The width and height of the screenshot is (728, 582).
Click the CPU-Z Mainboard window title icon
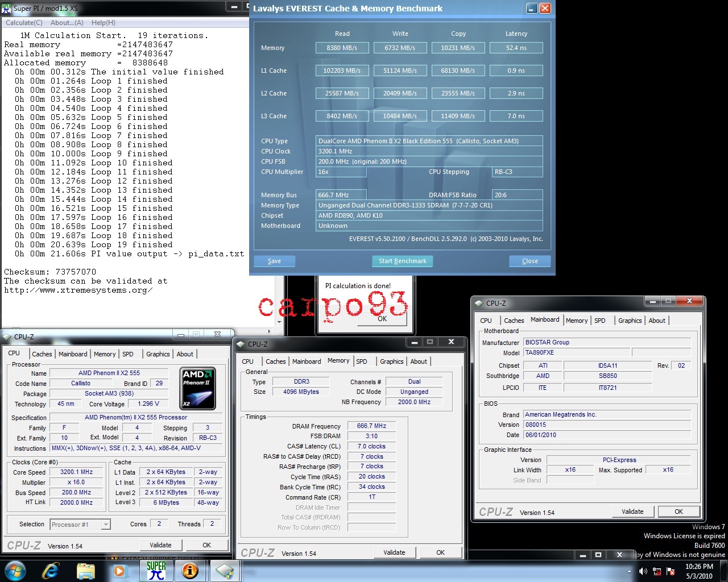pyautogui.click(x=479, y=304)
